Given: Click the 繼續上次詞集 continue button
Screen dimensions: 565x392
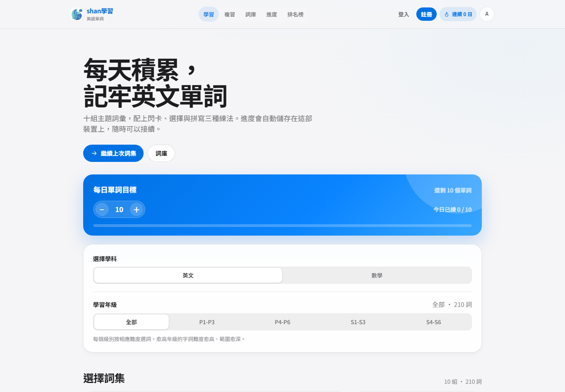Looking at the screenshot, I should pyautogui.click(x=113, y=153).
